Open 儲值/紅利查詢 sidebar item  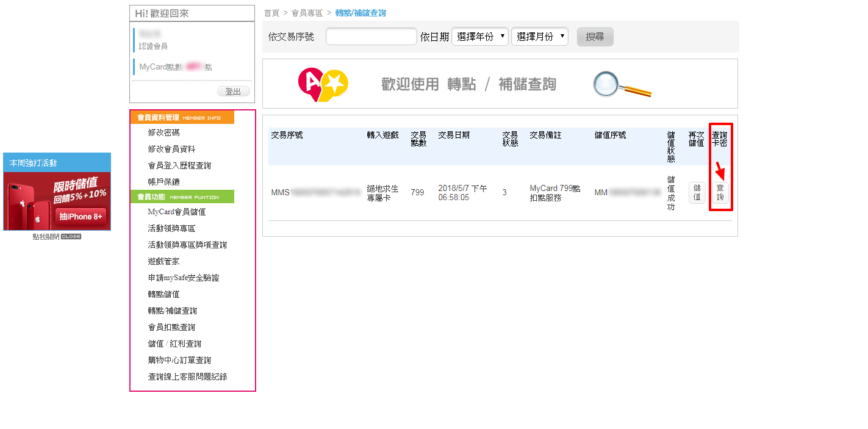pyautogui.click(x=174, y=344)
